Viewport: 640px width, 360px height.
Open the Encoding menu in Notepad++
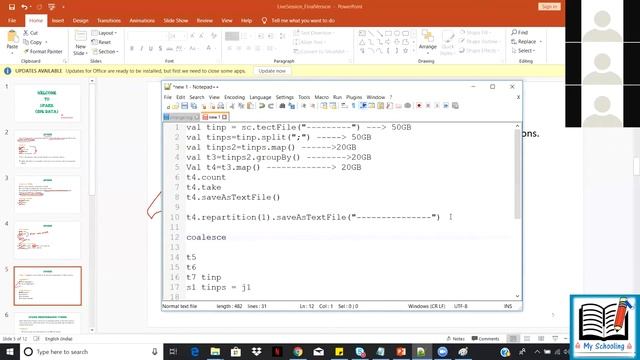234,97
